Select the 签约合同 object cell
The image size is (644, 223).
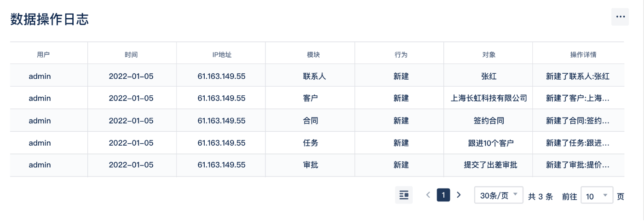click(489, 121)
